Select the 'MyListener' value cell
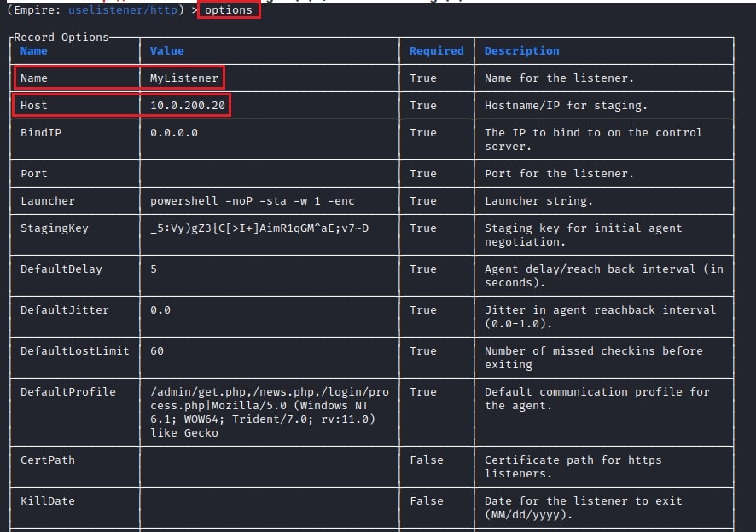 pos(183,78)
